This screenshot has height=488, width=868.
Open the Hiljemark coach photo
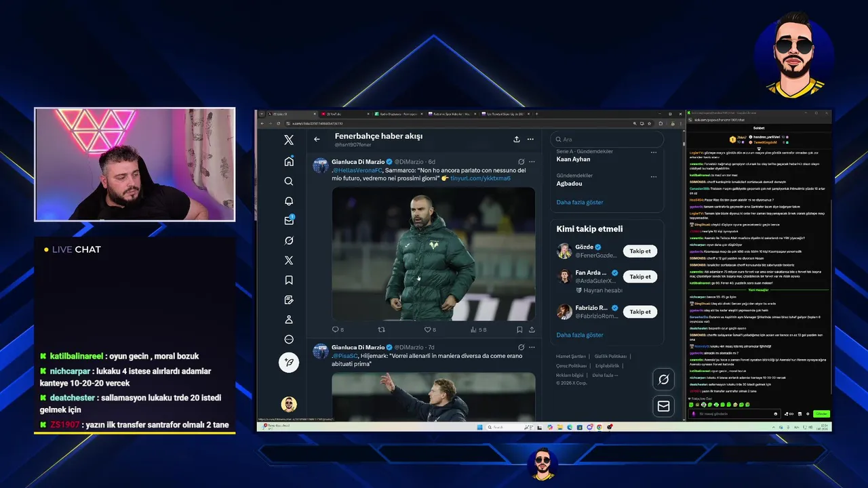point(433,396)
